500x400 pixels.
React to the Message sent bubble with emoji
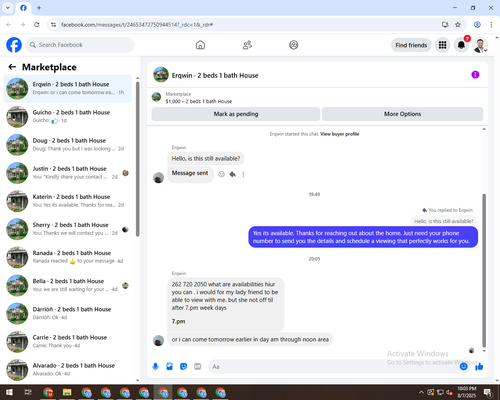click(221, 174)
